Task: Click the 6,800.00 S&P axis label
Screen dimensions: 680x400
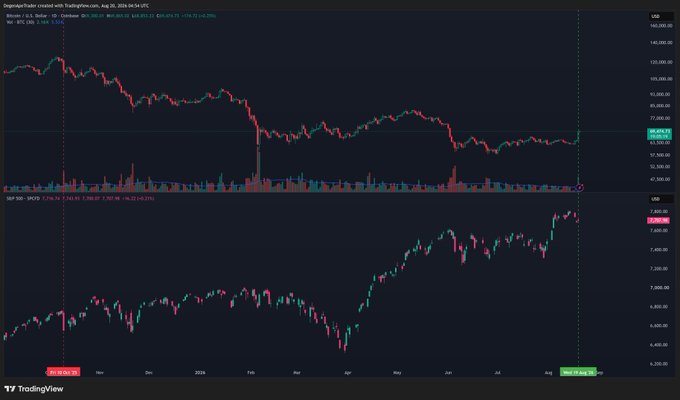Action: tap(660, 307)
